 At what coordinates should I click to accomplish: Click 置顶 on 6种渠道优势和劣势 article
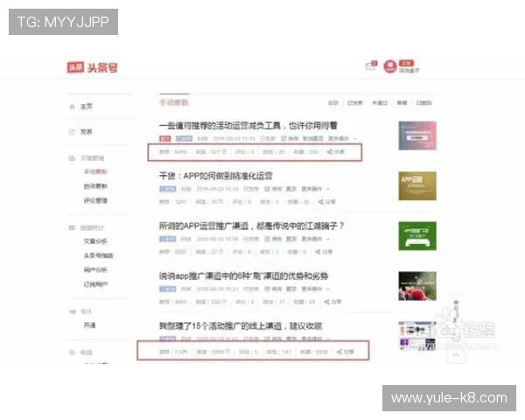[291, 289]
